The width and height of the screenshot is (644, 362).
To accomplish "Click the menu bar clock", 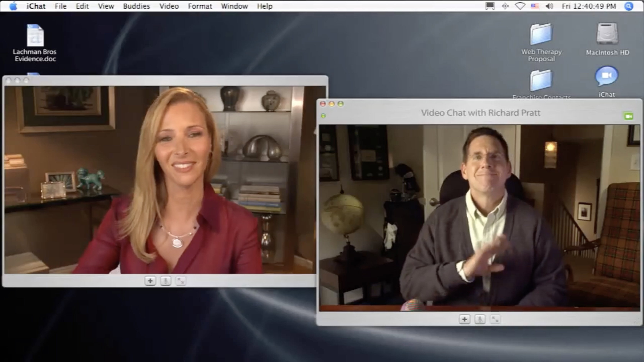I will [589, 6].
